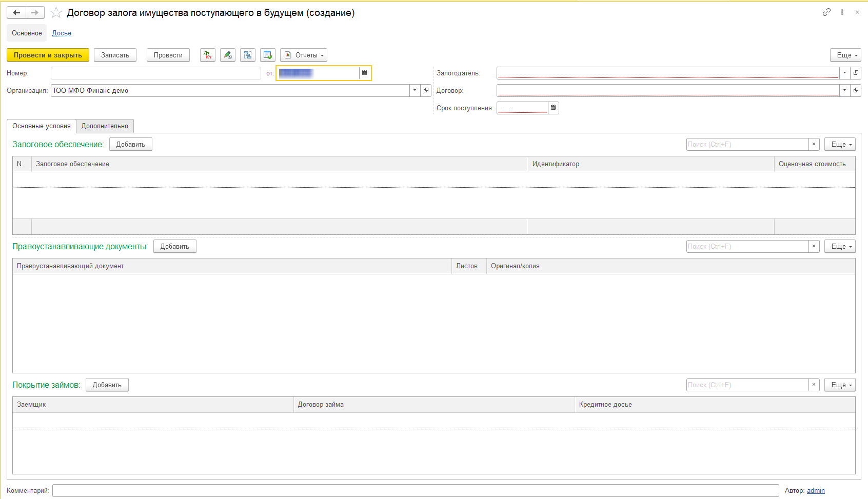Add a row to Покрытие займов

point(107,385)
